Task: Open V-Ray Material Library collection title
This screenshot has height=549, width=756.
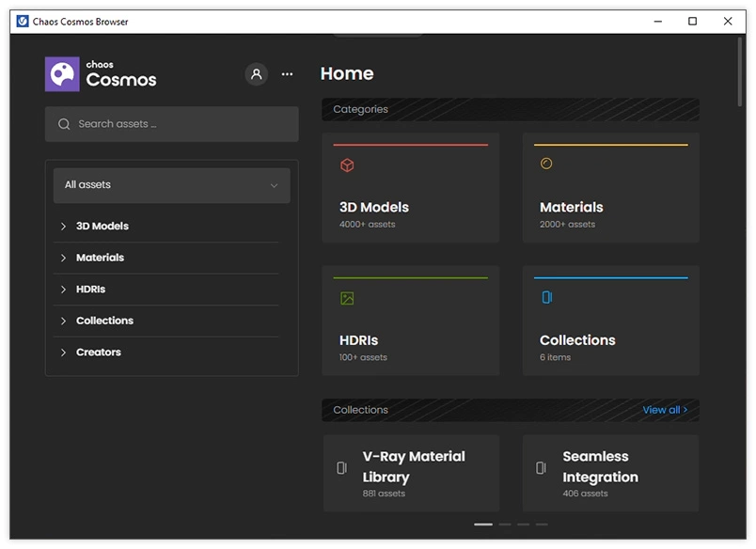Action: click(x=414, y=466)
